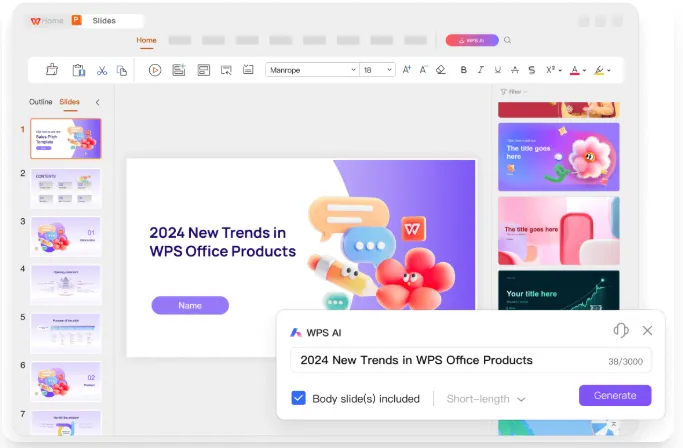
Task: Toggle bold formatting
Action: [x=463, y=70]
